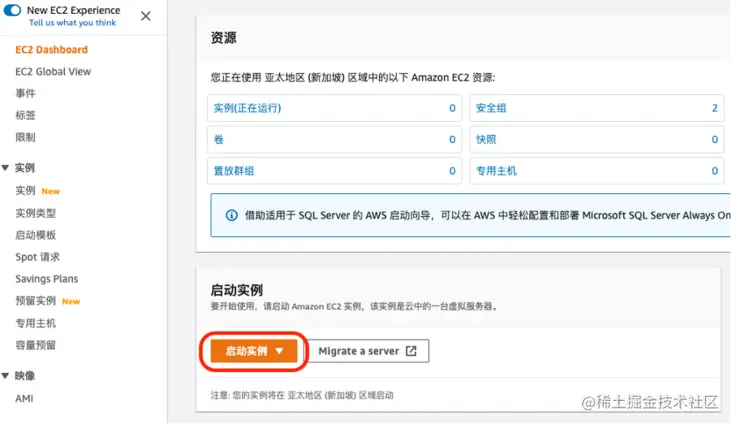Open 快照 resource link
This screenshot has width=732, height=424.
point(486,139)
